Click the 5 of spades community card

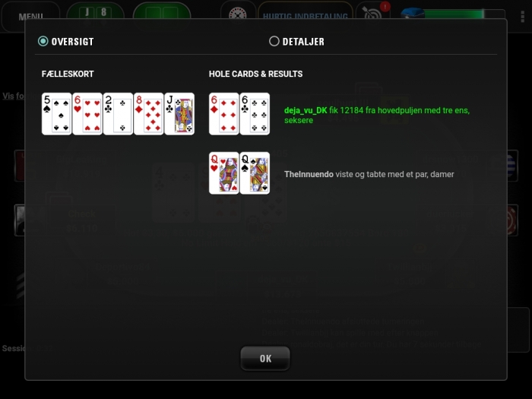tap(56, 114)
